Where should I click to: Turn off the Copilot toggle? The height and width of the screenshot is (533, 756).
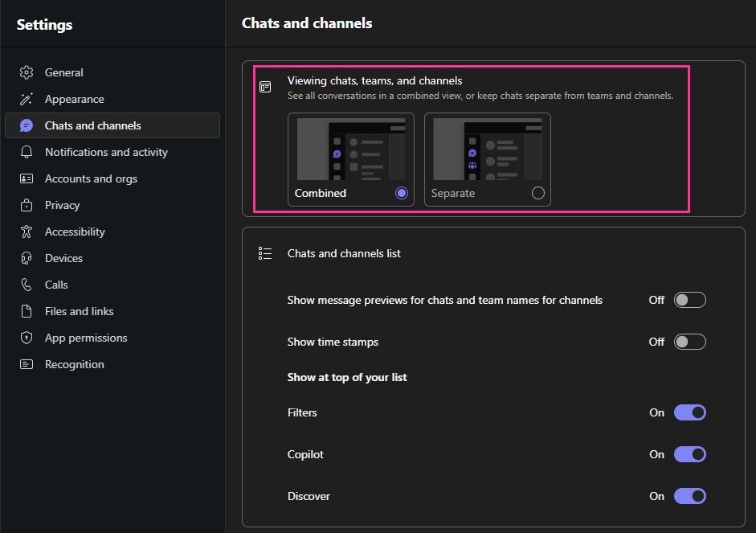[689, 454]
